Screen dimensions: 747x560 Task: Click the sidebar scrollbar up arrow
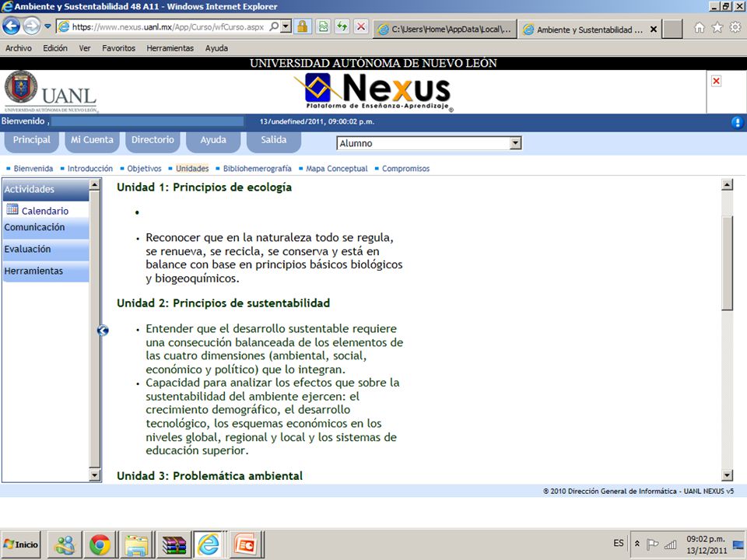point(95,185)
